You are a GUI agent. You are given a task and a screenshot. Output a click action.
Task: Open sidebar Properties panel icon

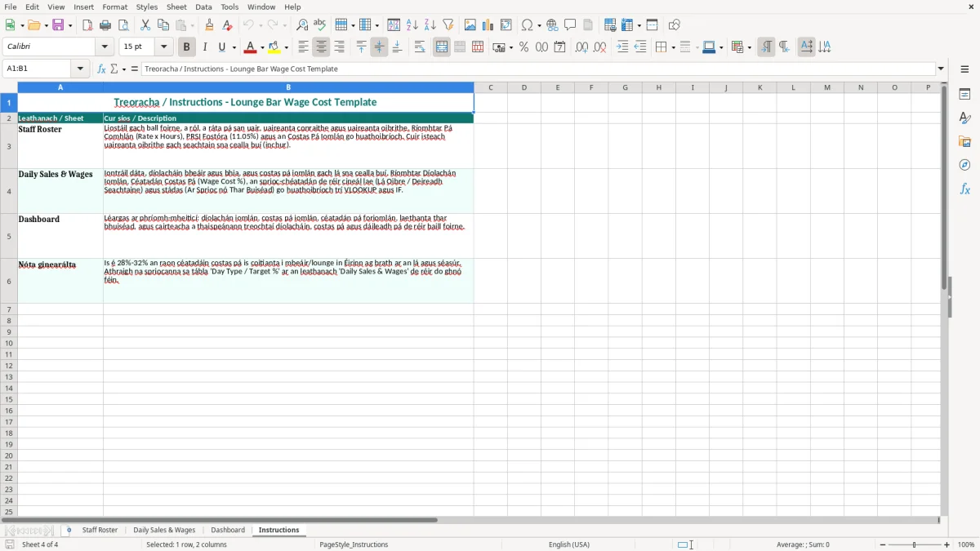[964, 95]
